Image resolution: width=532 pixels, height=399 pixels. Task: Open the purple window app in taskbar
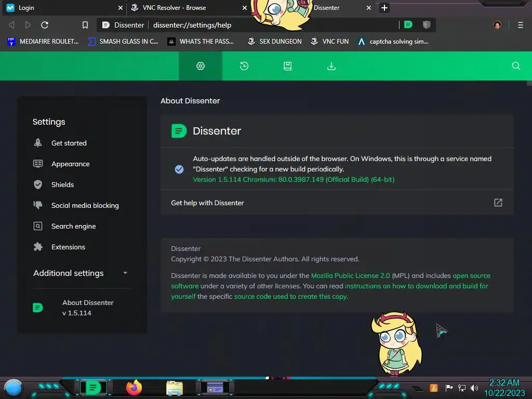point(215,388)
